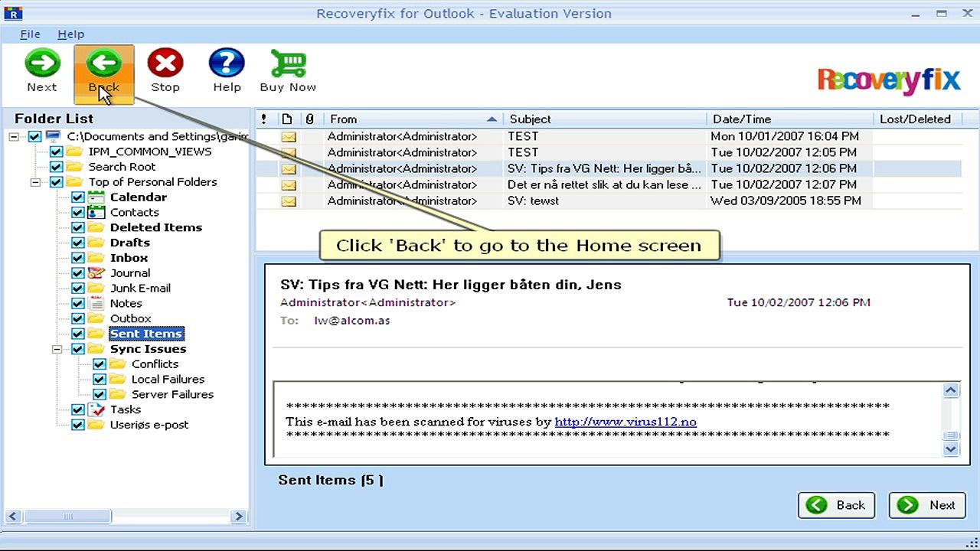The image size is (980, 551).
Task: Uncheck the Calendar folder checkbox
Action: pyautogui.click(x=77, y=197)
